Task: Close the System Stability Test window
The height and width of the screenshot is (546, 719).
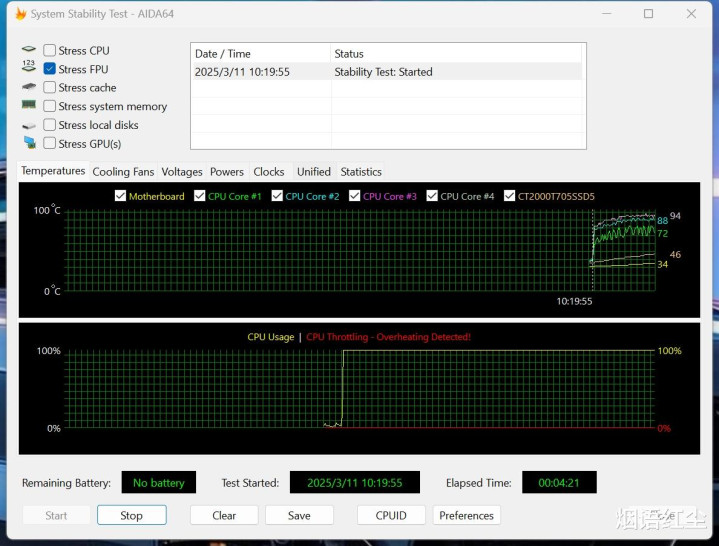Action: pos(691,14)
